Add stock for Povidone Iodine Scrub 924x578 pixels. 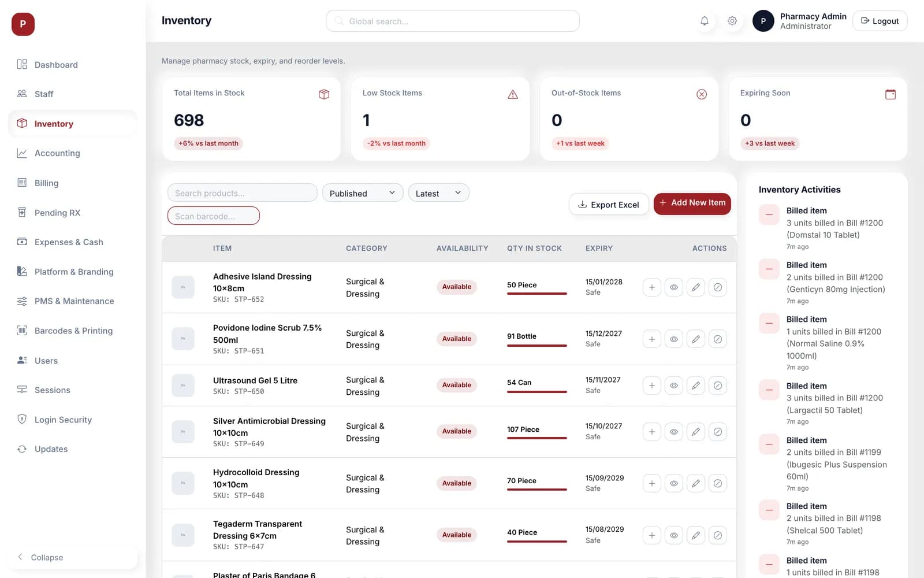click(651, 339)
